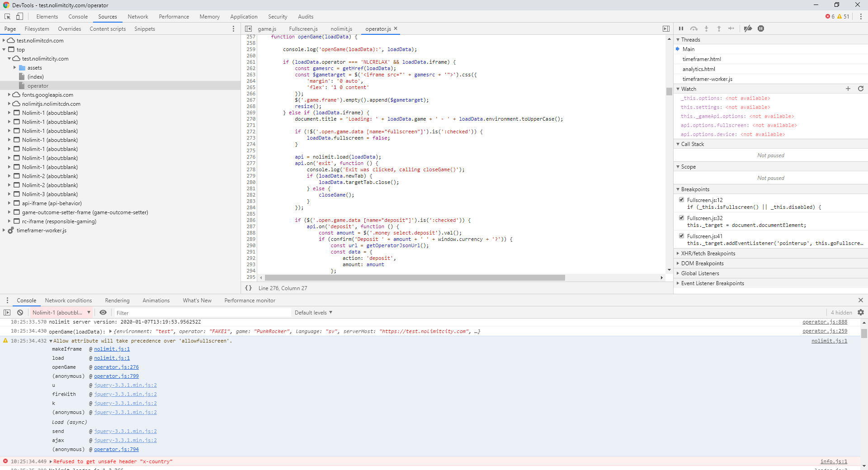This screenshot has height=470, width=868.
Task: Open the Nolimit-1 console context dropdown
Action: point(61,312)
